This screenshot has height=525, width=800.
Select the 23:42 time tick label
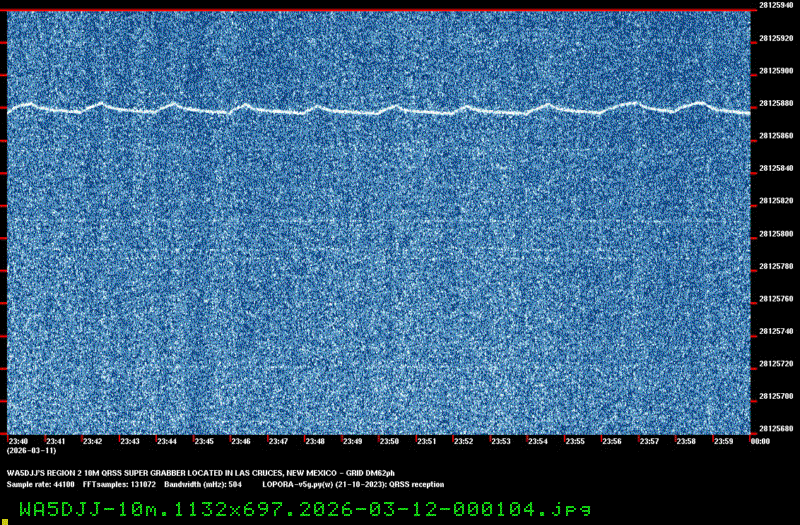tap(92, 441)
